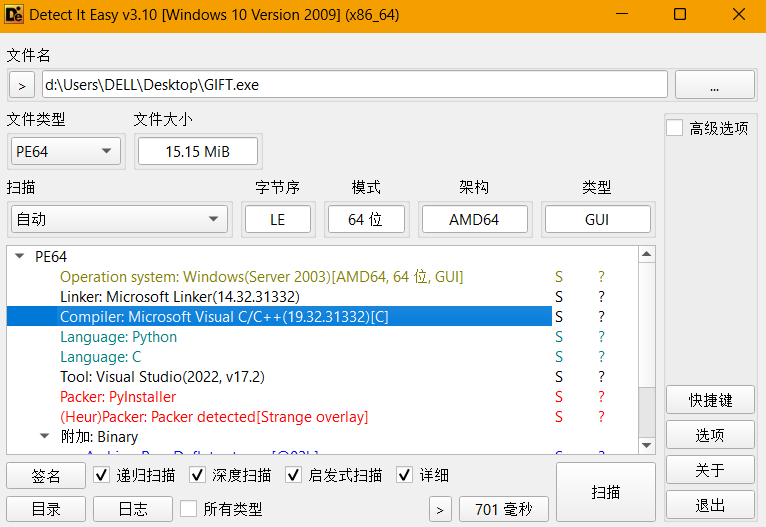Screen dimensions: 766x527
Task: Enable the 所有类型 checkbox
Action: click(x=189, y=509)
